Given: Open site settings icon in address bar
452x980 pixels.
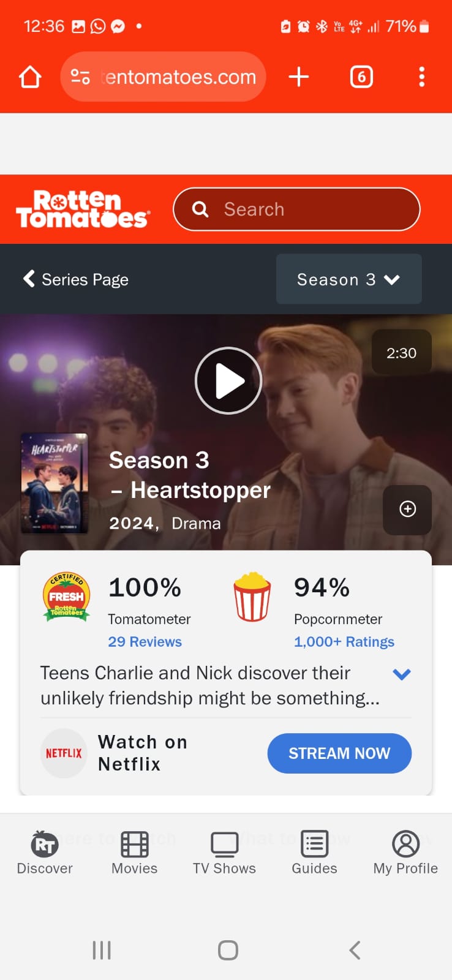Looking at the screenshot, I should tap(80, 77).
